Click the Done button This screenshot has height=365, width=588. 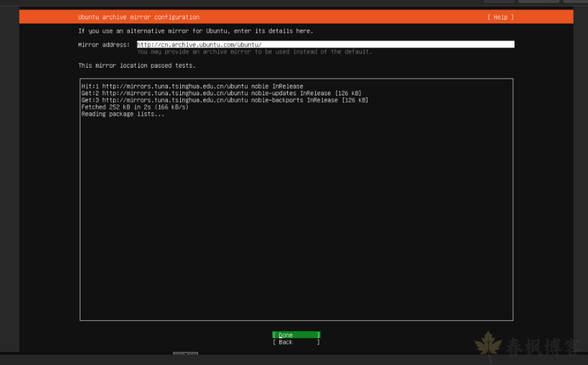(296, 335)
